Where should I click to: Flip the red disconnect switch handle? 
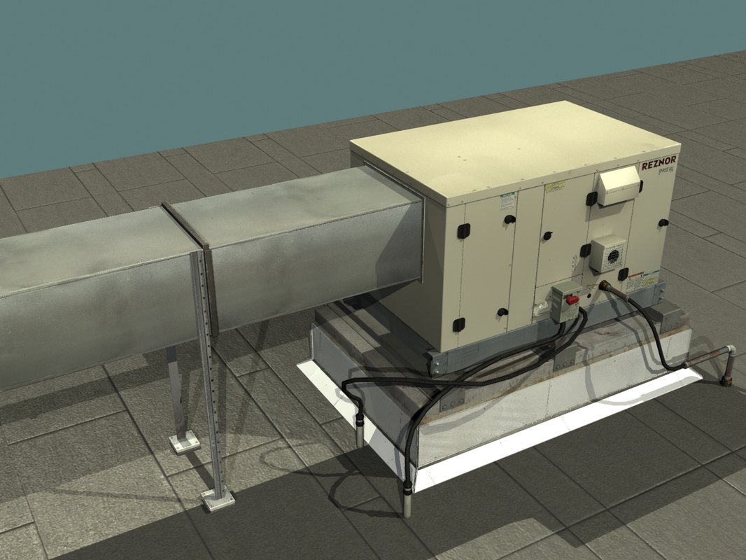572,300
